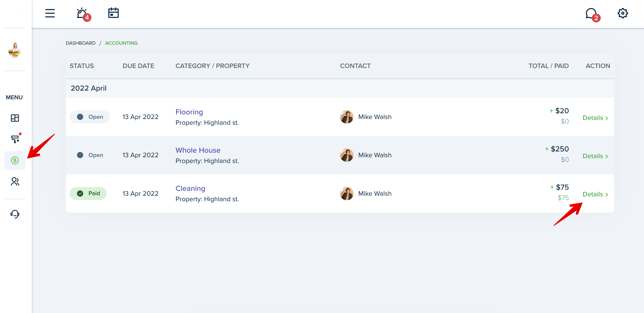The height and width of the screenshot is (313, 644).
Task: Click Property: Highland st. under Cleaning
Action: [x=207, y=199]
